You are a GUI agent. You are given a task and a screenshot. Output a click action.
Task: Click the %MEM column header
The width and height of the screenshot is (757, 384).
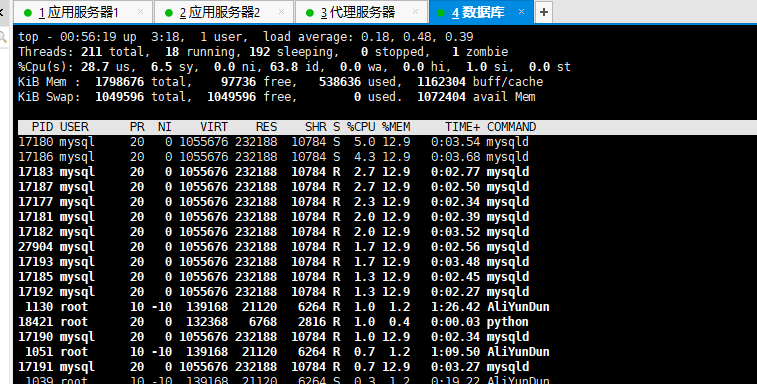click(396, 127)
